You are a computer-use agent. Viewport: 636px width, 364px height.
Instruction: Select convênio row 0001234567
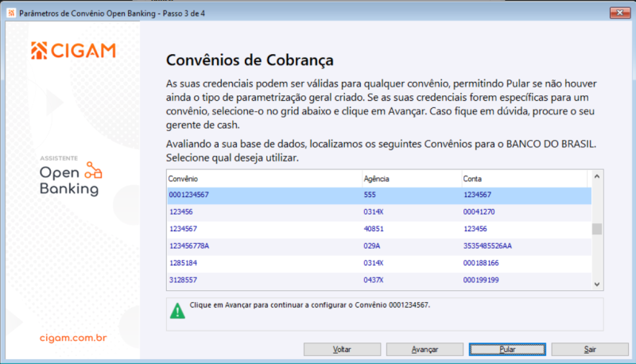coord(379,195)
